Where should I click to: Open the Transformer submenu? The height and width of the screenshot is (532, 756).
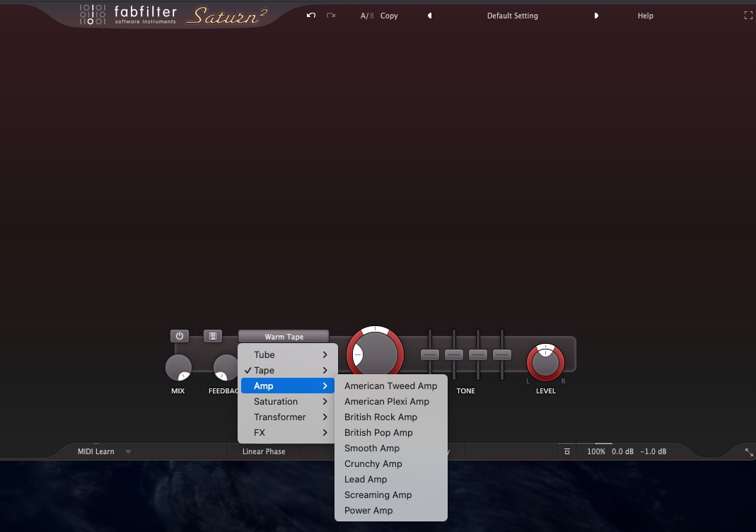(287, 417)
